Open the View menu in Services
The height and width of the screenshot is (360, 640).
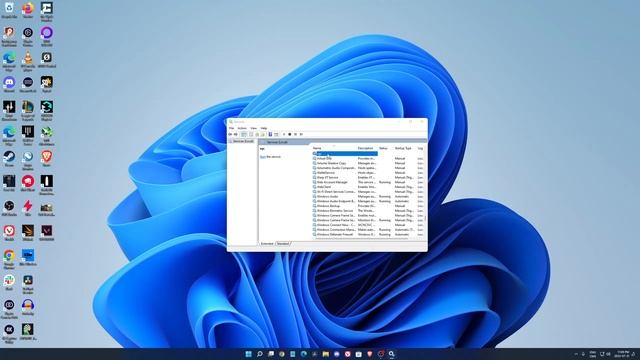[x=253, y=128]
